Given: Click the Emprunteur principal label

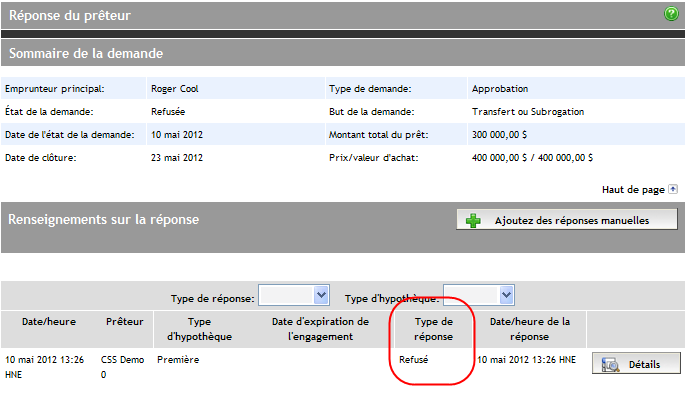Looking at the screenshot, I should pos(55,89).
